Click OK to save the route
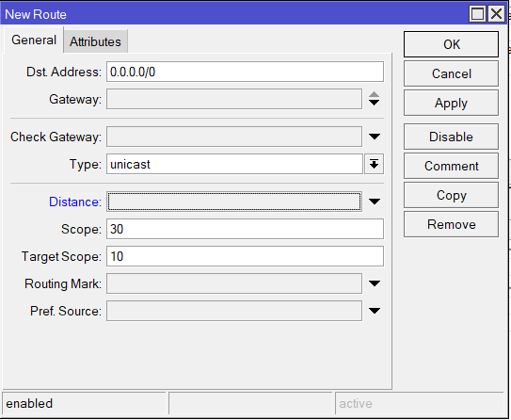The height and width of the screenshot is (420, 511). (451, 44)
